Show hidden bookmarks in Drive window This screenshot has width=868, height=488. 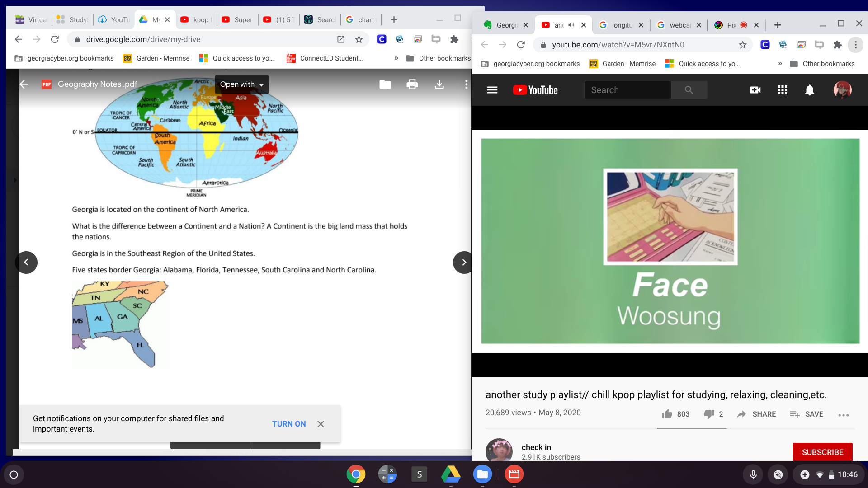click(x=396, y=58)
